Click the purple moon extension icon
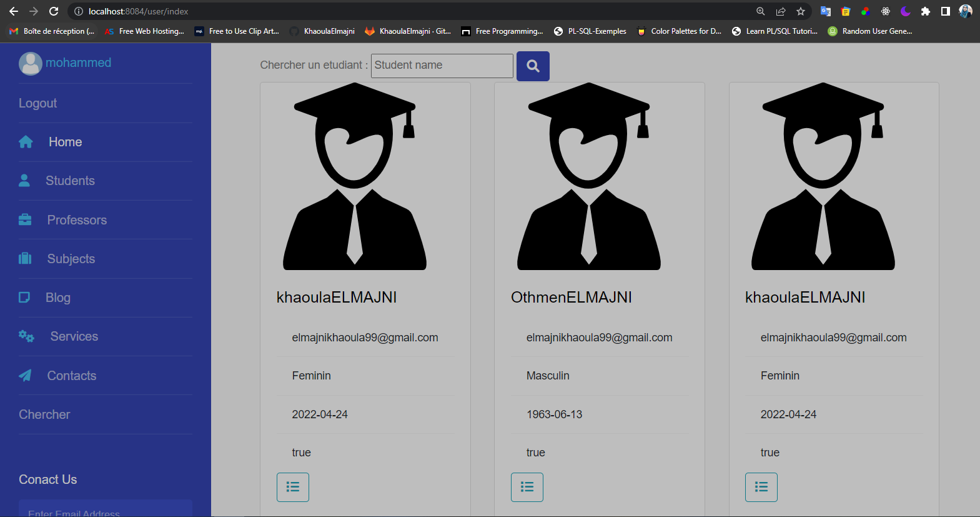 coord(906,11)
